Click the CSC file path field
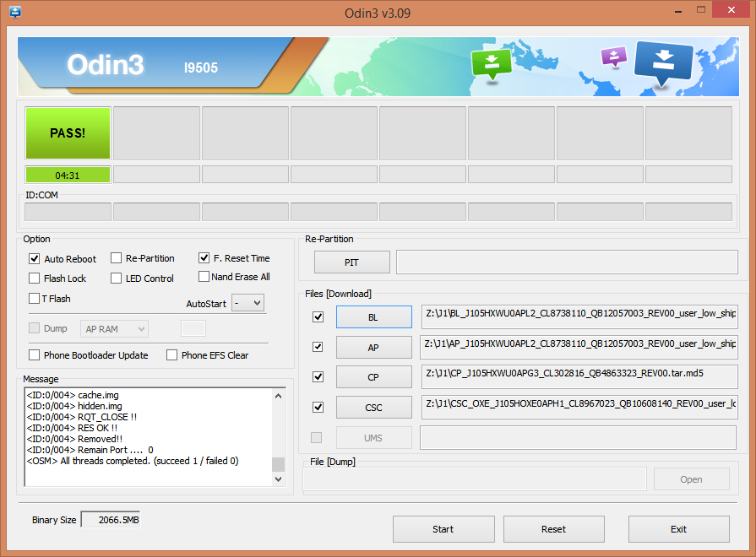The width and height of the screenshot is (756, 557). tap(579, 407)
